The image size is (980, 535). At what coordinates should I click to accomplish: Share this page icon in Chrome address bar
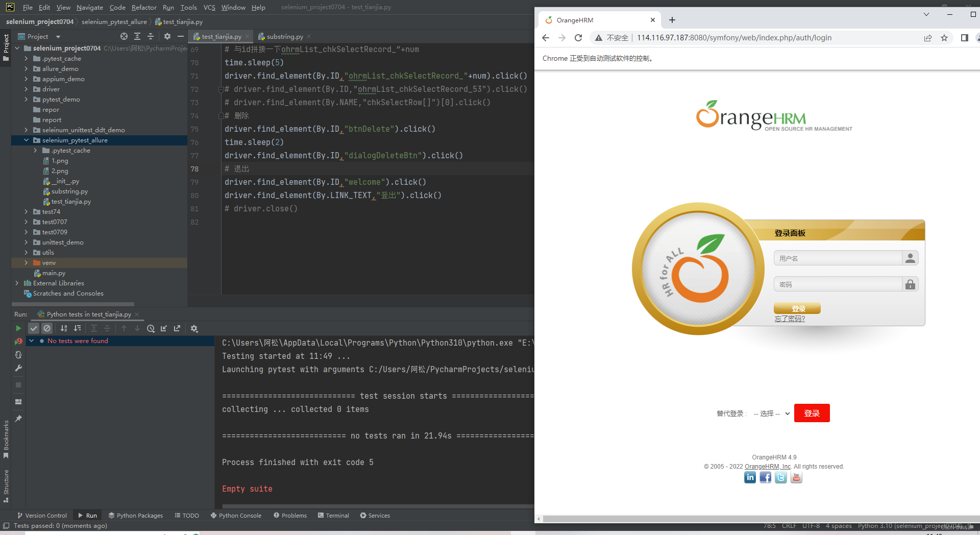928,38
